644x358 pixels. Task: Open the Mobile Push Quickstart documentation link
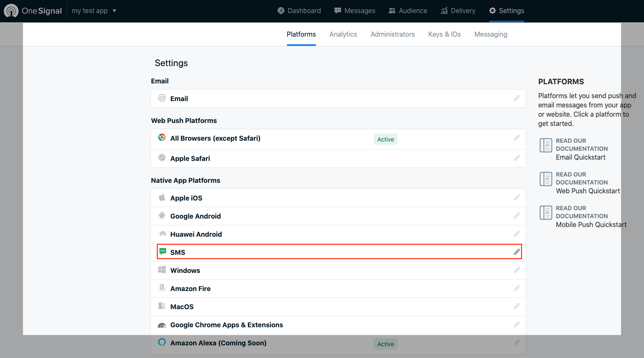[591, 224]
